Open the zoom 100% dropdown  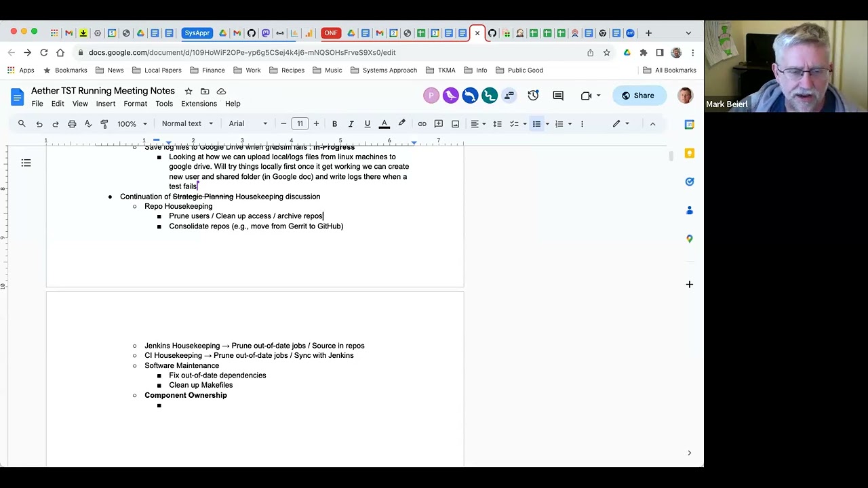[132, 123]
